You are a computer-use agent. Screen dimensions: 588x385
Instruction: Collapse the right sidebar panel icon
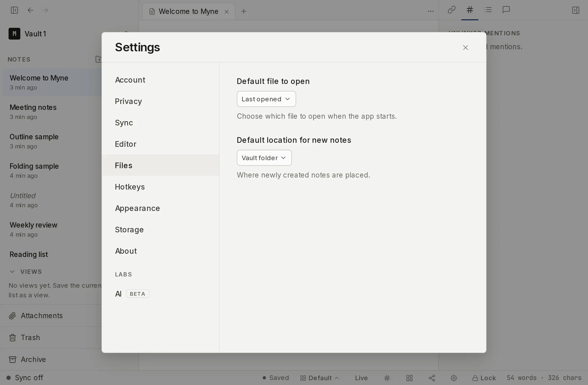click(x=575, y=10)
